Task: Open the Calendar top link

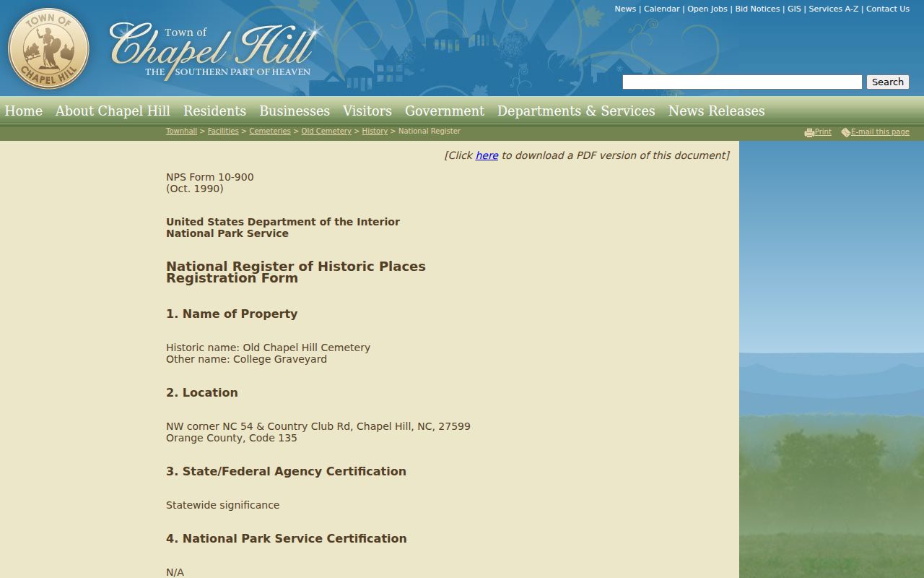Action: click(x=661, y=9)
